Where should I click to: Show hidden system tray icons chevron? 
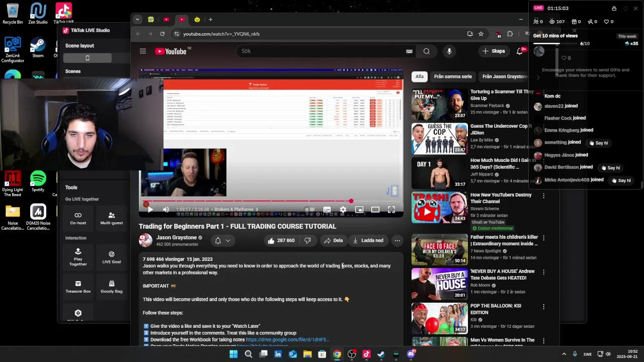(x=564, y=354)
